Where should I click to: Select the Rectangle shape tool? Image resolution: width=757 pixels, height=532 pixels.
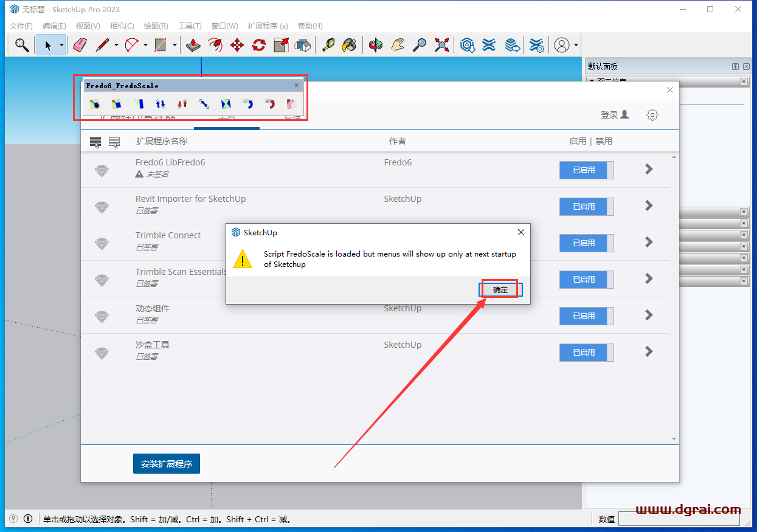[161, 45]
